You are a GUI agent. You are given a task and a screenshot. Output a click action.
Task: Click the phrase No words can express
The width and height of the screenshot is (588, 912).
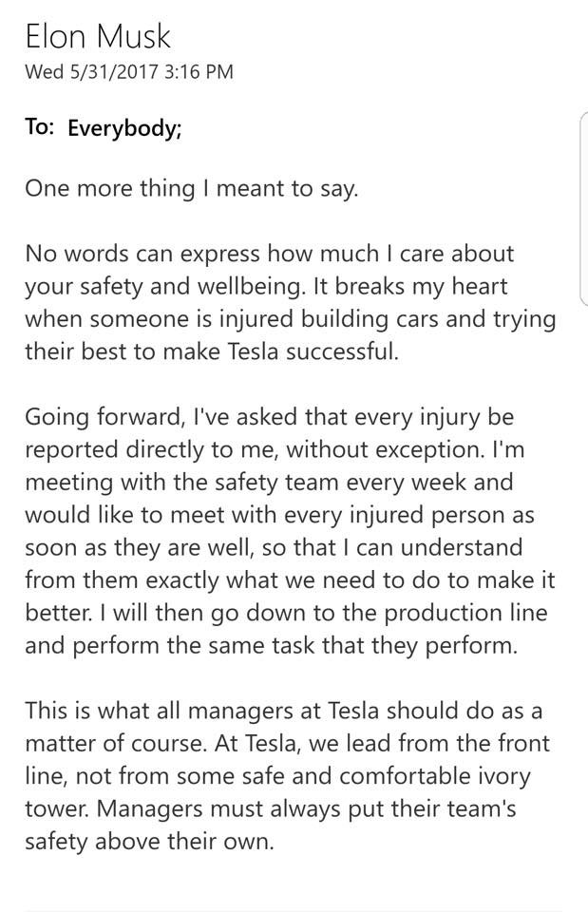click(142, 255)
